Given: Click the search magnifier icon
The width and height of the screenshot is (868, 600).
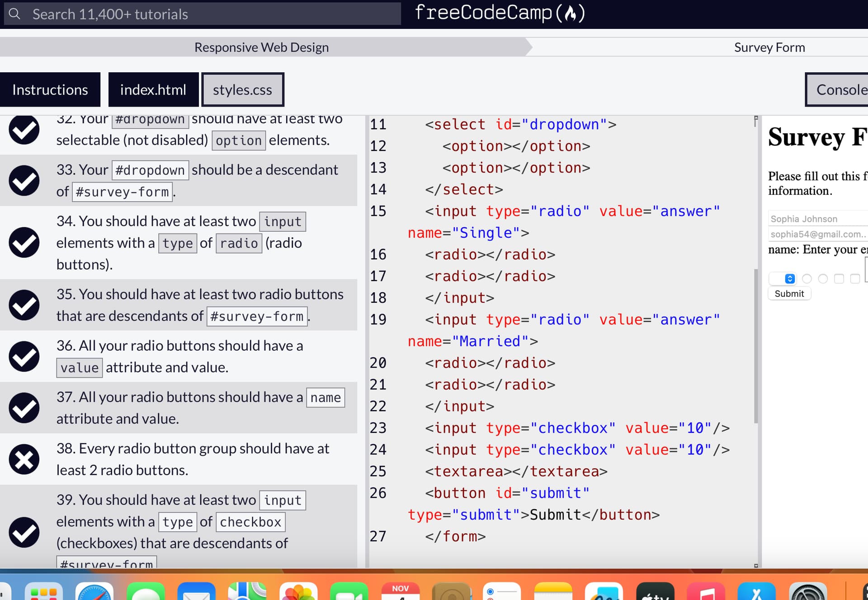Looking at the screenshot, I should [14, 14].
